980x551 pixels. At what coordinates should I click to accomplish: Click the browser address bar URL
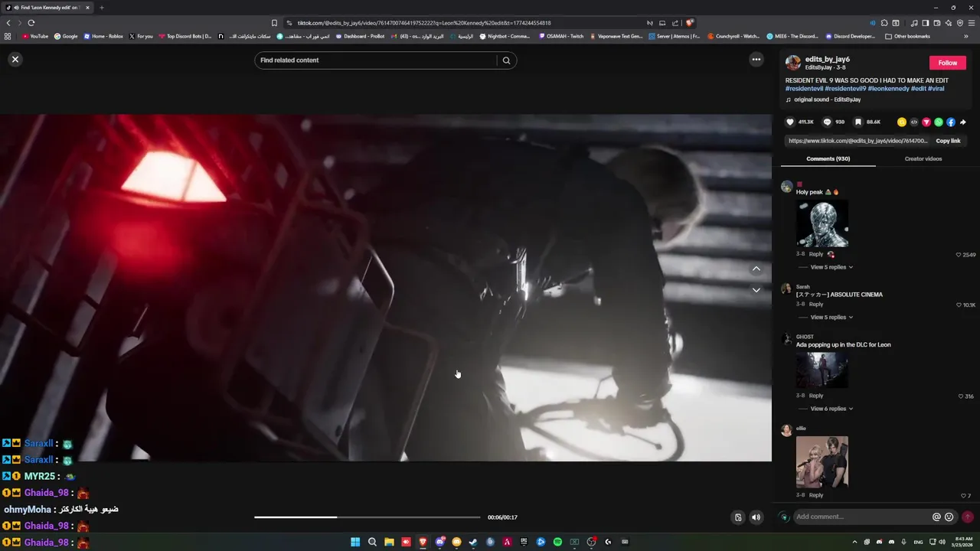(x=424, y=23)
